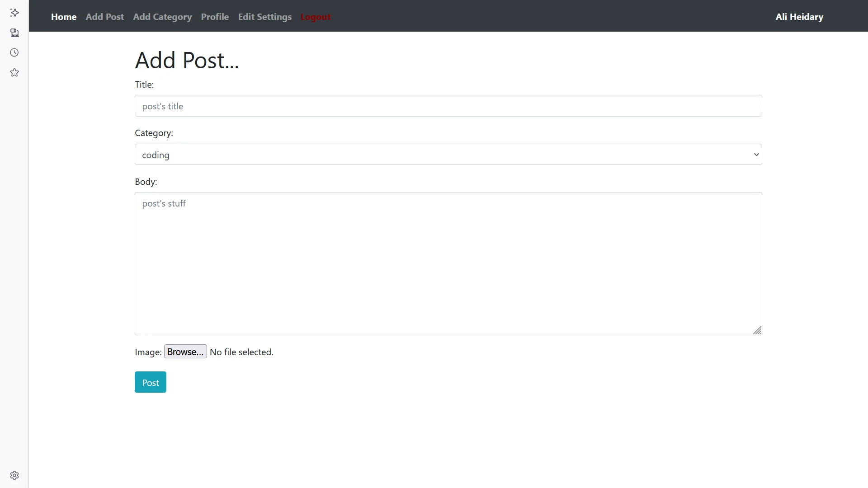Open the bookmarks star icon
The height and width of the screenshot is (488, 868).
[x=14, y=72]
